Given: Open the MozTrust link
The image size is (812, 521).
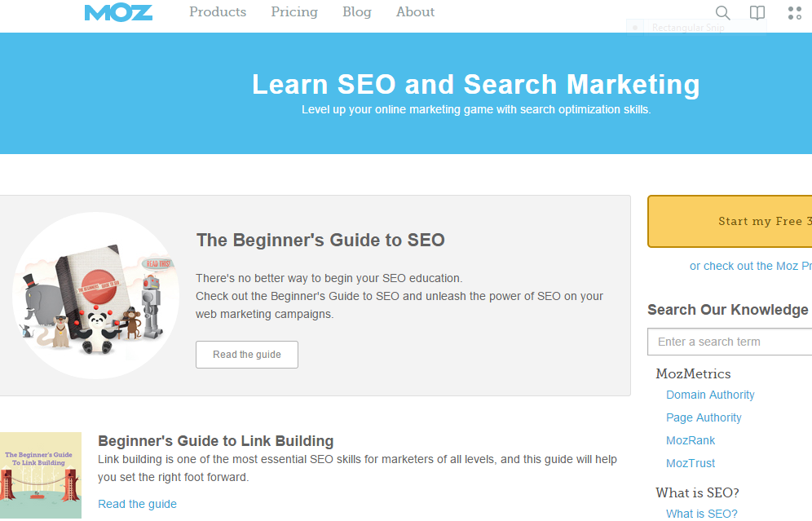Looking at the screenshot, I should coord(691,463).
